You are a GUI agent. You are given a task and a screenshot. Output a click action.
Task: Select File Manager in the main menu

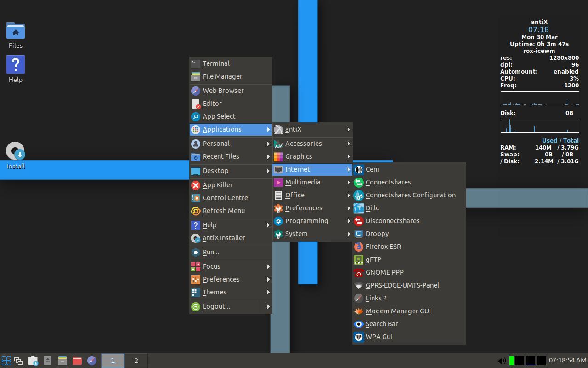pyautogui.click(x=231, y=76)
